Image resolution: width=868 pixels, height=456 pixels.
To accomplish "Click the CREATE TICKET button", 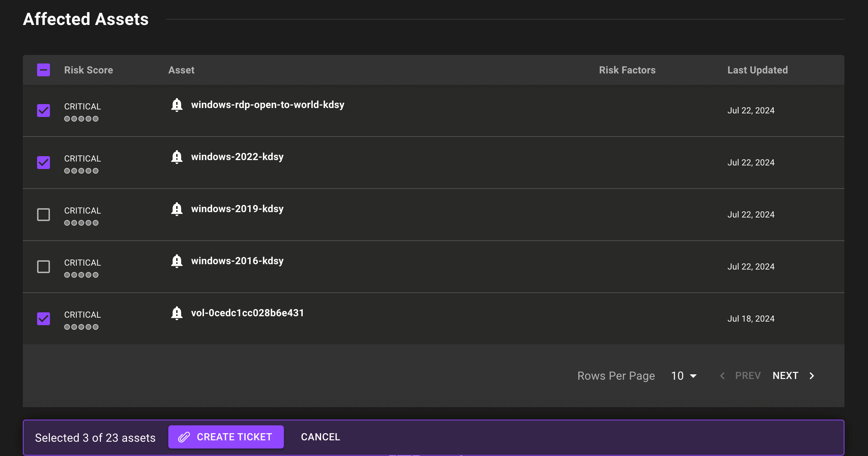I will 226,437.
